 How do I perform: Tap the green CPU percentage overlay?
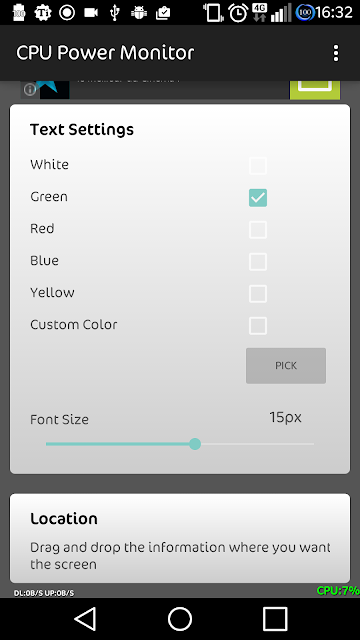[x=338, y=590]
